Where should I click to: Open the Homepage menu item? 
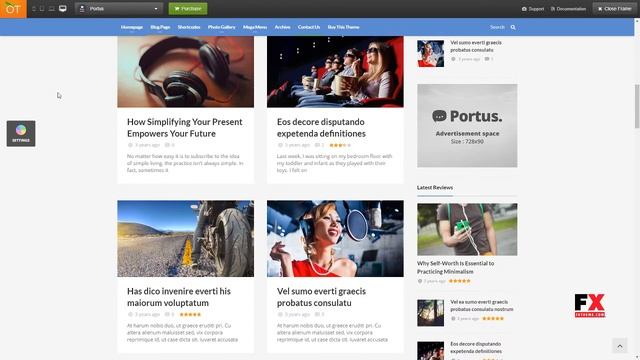(132, 27)
